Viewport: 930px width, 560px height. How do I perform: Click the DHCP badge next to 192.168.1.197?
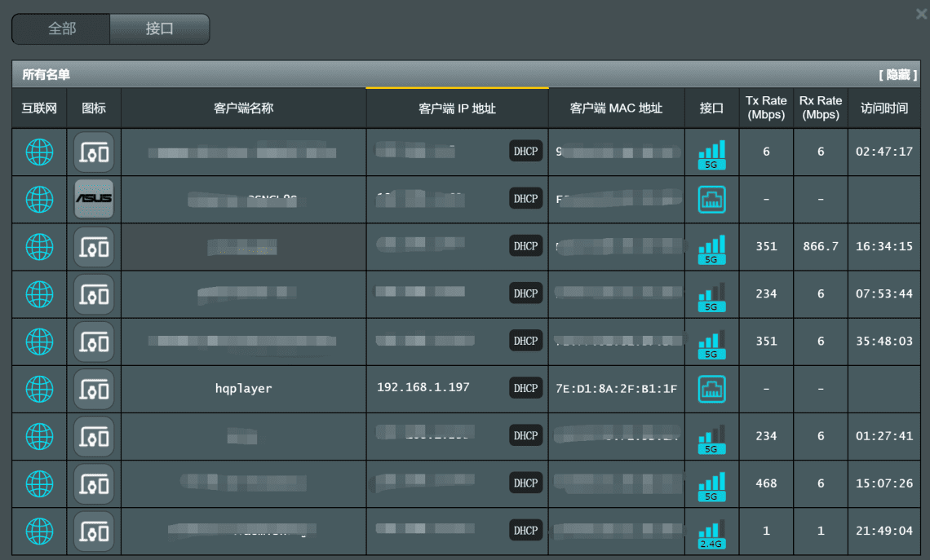pos(525,389)
